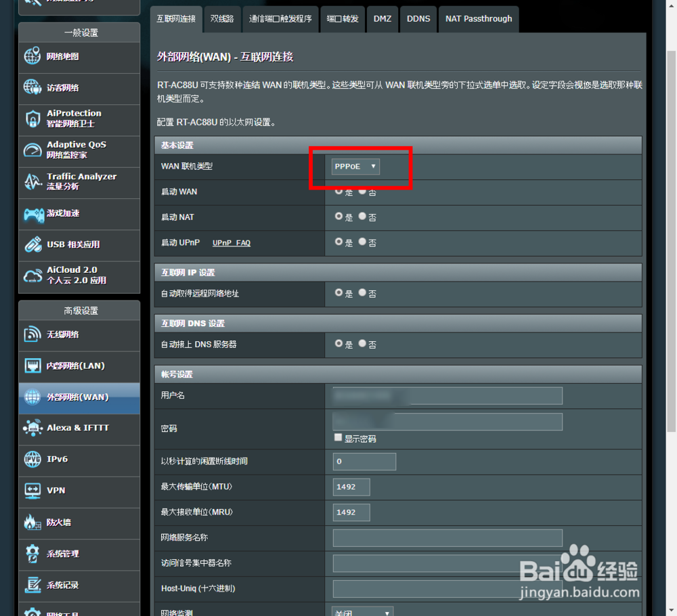Select 是 for 自动接上 DNS 服务器
The width and height of the screenshot is (677, 616).
[x=338, y=344]
